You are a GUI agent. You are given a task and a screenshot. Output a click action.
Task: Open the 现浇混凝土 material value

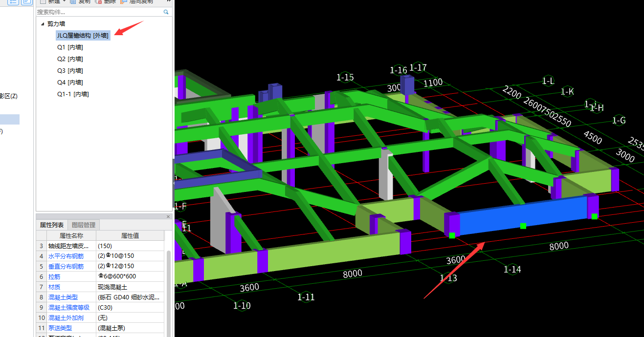coord(130,287)
